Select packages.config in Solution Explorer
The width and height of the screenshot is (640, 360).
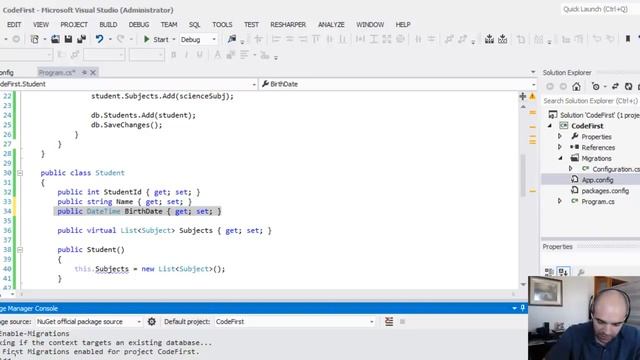pyautogui.click(x=605, y=191)
